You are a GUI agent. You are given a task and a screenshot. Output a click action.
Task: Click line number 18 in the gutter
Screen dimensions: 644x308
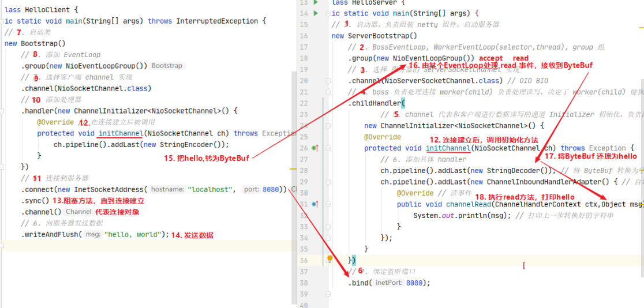304,58
